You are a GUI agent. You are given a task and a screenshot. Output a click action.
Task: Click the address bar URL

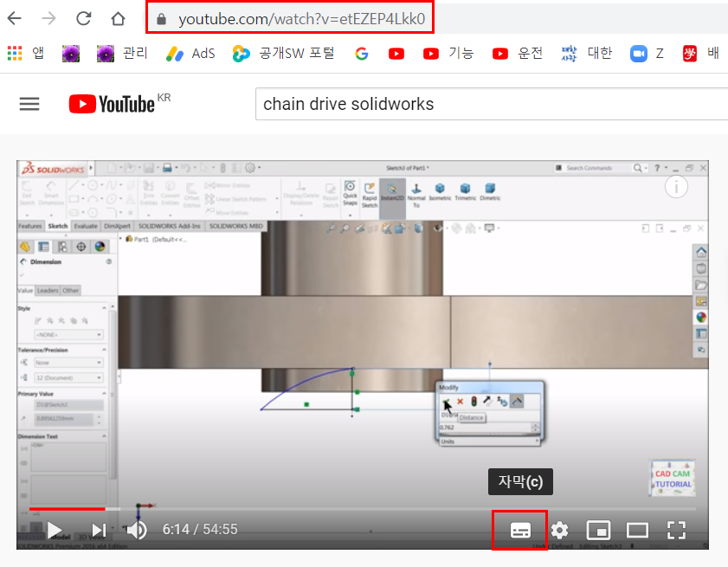[x=302, y=19]
